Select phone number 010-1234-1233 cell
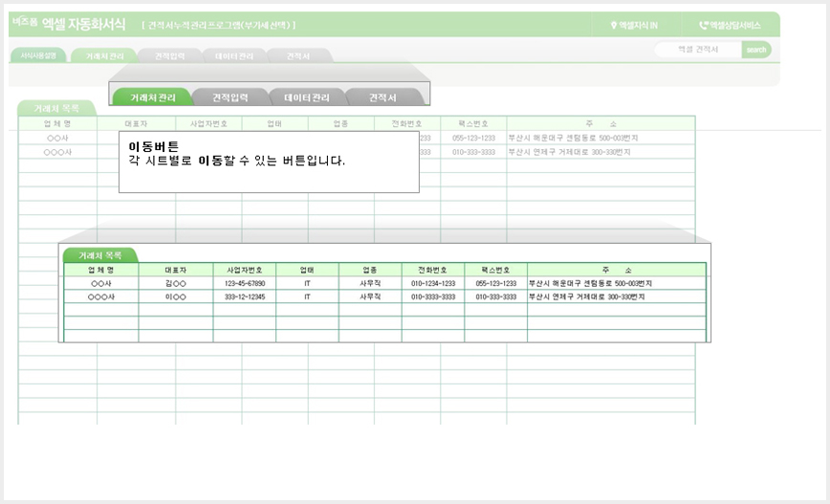Screen dimensions: 830x504 coord(433,284)
